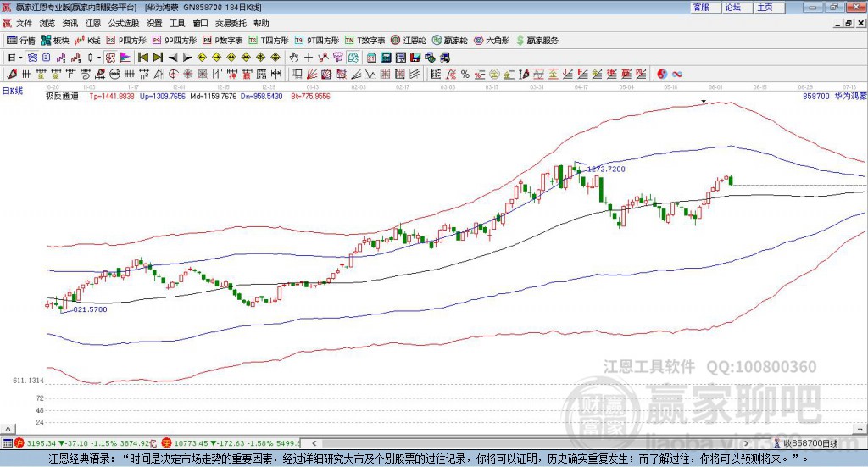
Task: Open T数字表 time number table
Action: tap(364, 41)
